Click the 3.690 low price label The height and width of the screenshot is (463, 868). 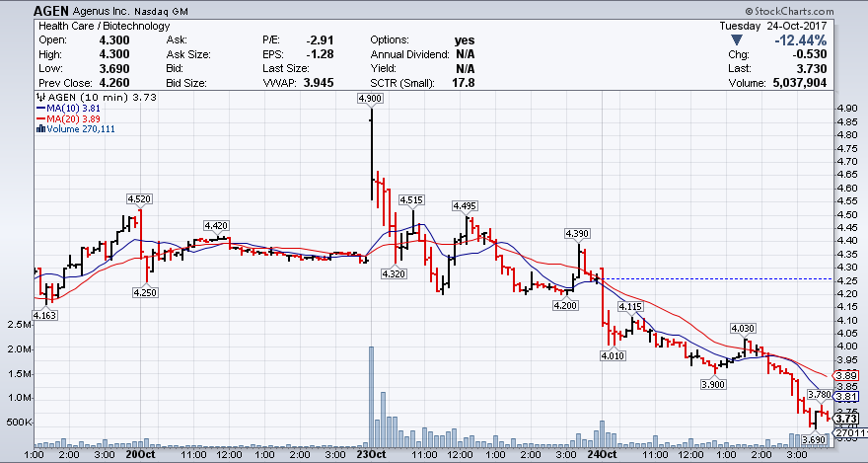click(814, 439)
